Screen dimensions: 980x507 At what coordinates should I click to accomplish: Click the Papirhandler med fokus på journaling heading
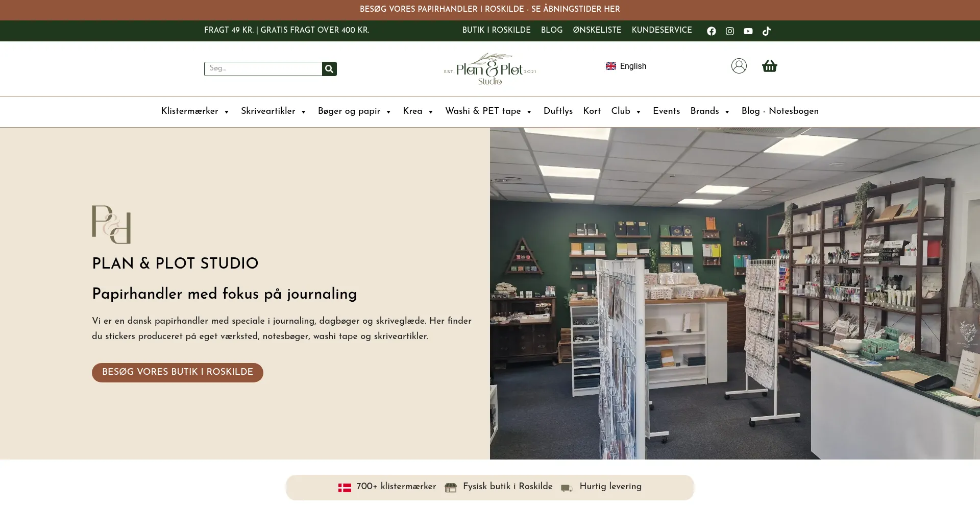point(225,294)
